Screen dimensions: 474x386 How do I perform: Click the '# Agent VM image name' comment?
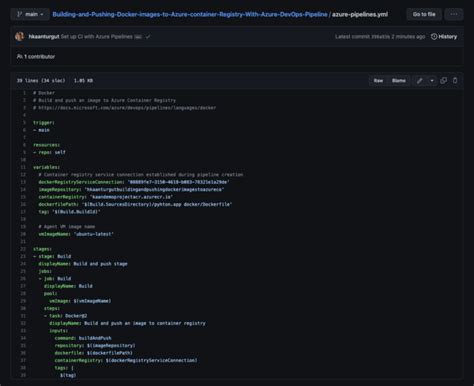(67, 227)
